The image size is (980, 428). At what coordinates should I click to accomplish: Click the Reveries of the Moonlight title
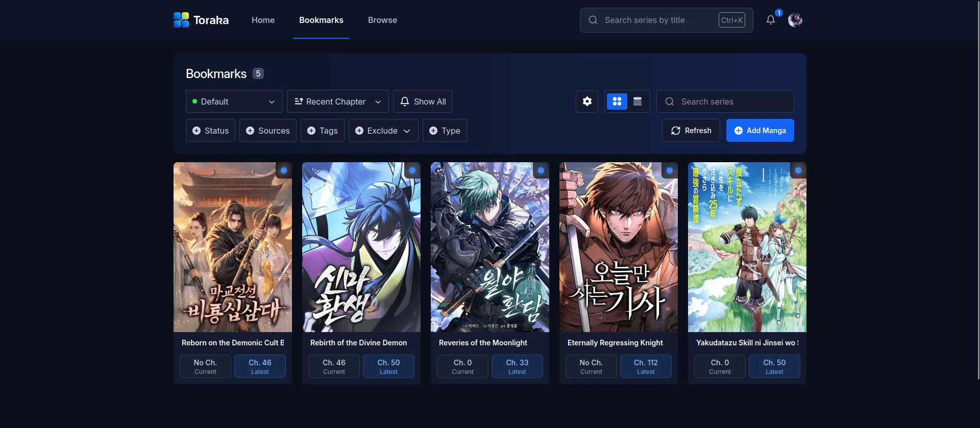click(x=483, y=343)
